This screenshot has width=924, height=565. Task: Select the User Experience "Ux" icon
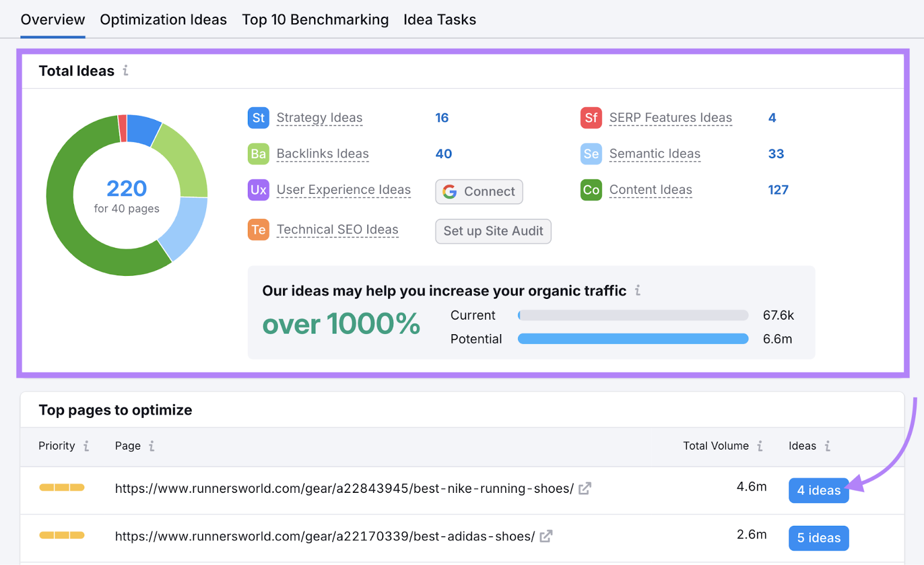(258, 189)
